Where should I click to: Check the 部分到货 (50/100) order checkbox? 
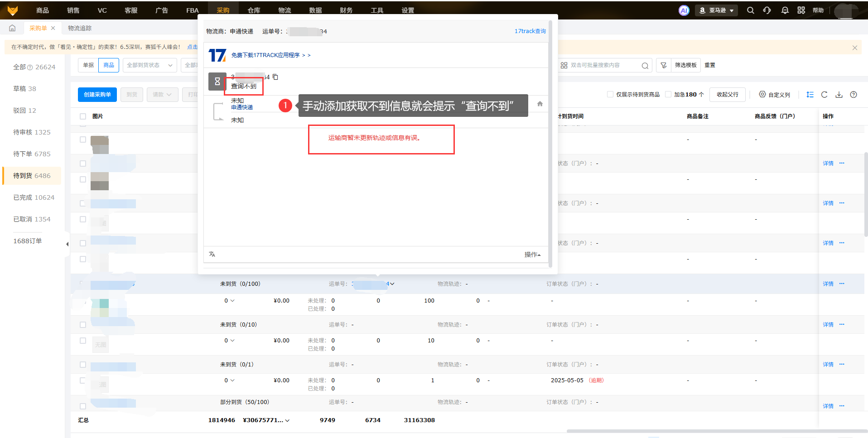(x=83, y=406)
